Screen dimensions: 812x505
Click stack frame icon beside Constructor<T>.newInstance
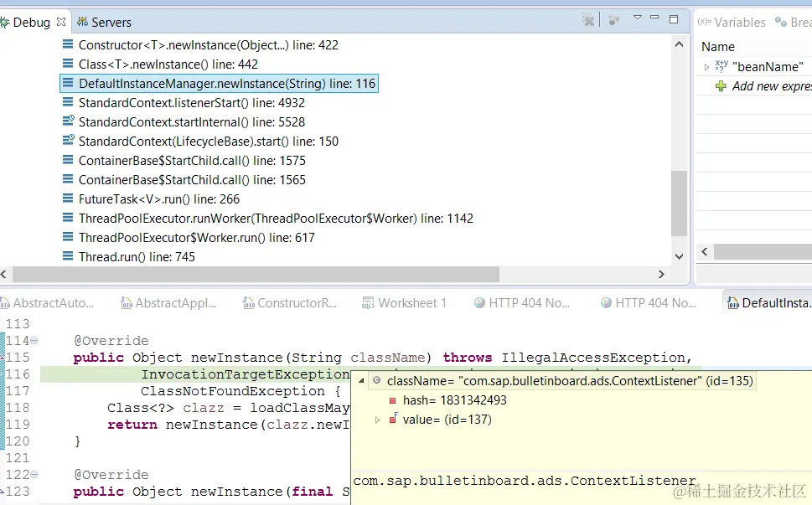point(68,44)
